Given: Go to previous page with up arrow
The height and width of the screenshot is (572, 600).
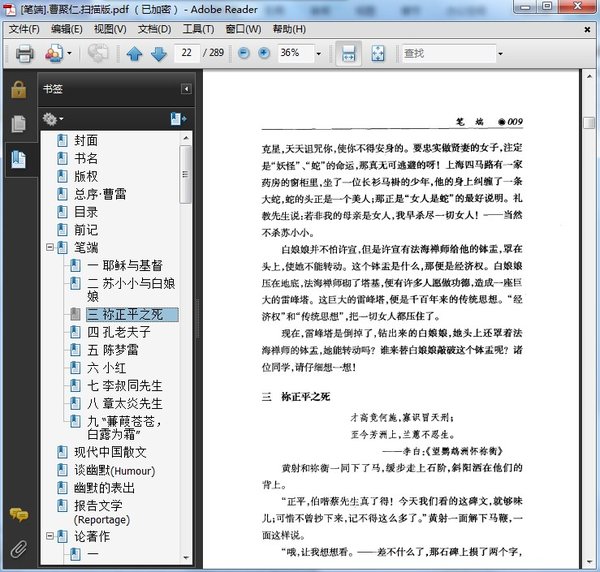Looking at the screenshot, I should point(135,53).
